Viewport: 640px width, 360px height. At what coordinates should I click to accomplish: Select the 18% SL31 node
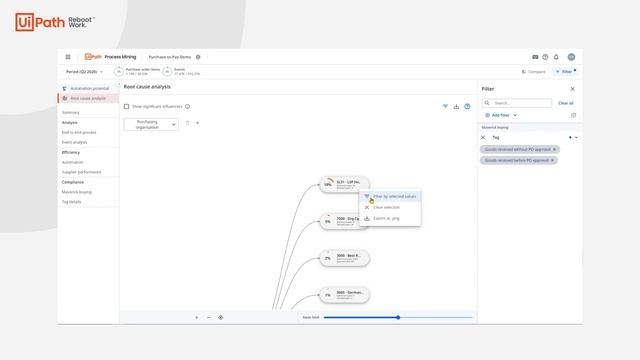344,184
